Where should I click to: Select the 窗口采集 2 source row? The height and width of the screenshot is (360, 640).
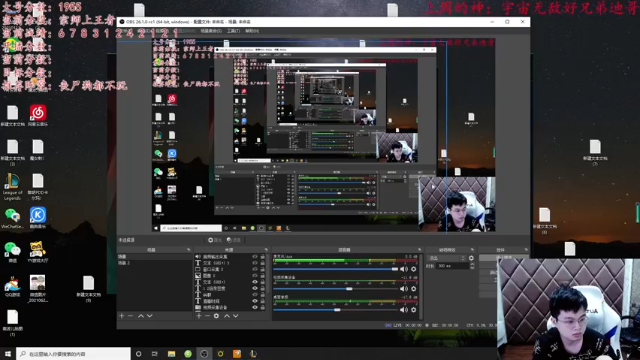tap(230, 269)
